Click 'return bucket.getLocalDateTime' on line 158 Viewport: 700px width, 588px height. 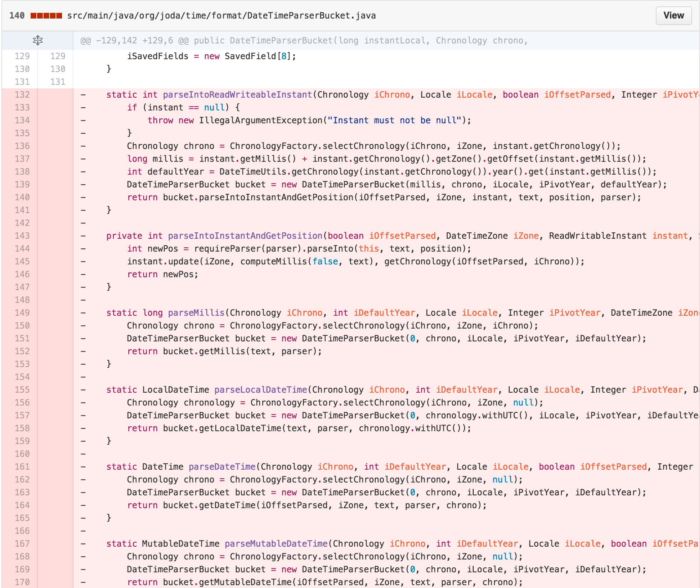pos(204,428)
